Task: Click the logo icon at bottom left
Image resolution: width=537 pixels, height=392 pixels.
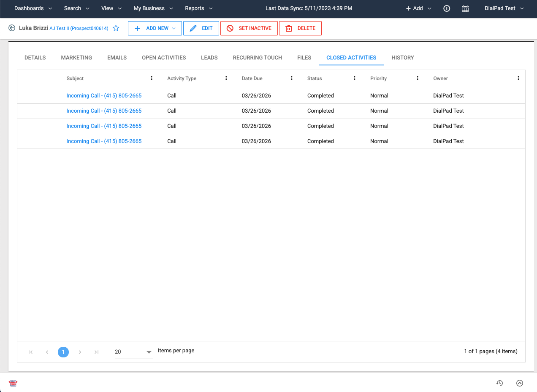Action: coord(13,383)
